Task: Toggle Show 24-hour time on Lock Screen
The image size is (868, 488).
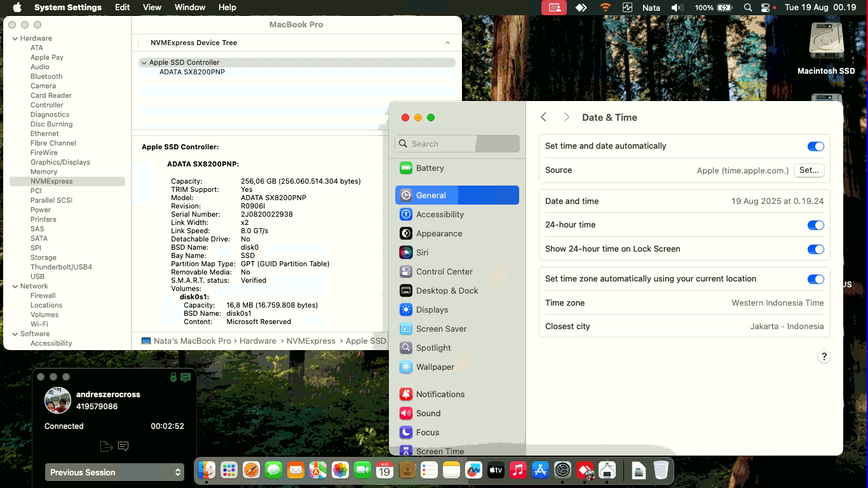Action: point(815,249)
